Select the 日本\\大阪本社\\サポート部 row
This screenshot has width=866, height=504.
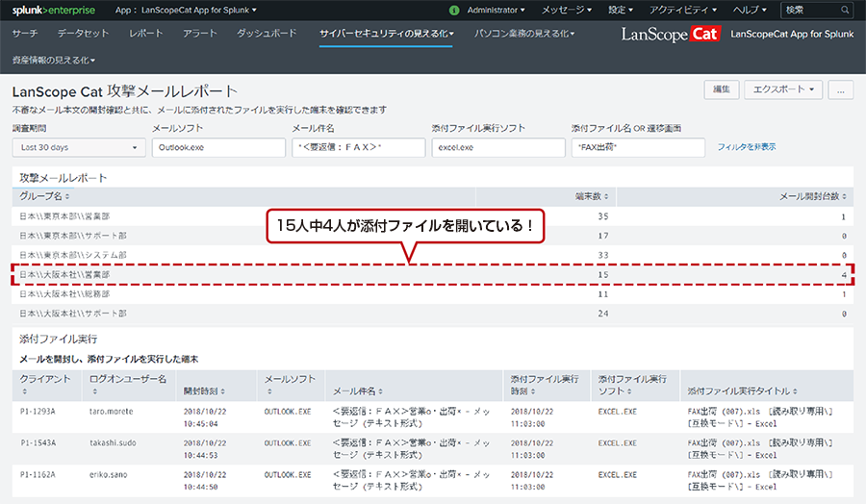(432, 314)
